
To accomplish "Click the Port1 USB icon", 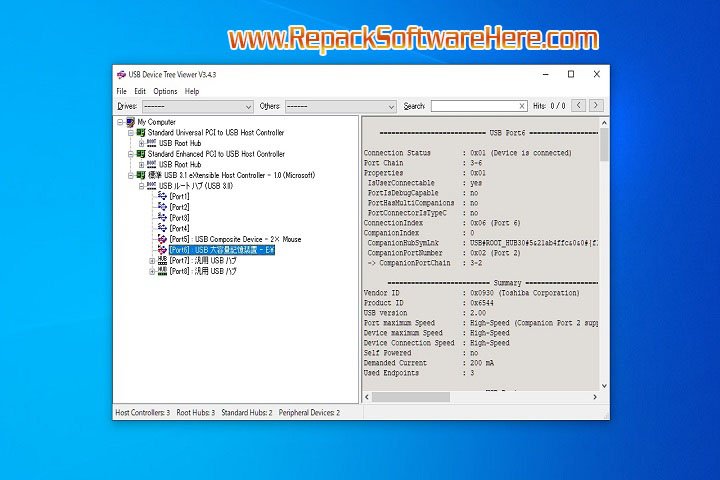I will coord(162,196).
